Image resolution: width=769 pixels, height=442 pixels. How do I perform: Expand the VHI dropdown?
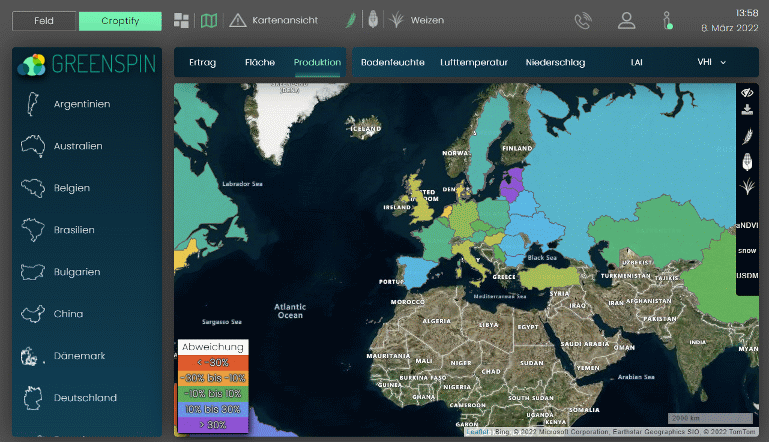tap(711, 62)
